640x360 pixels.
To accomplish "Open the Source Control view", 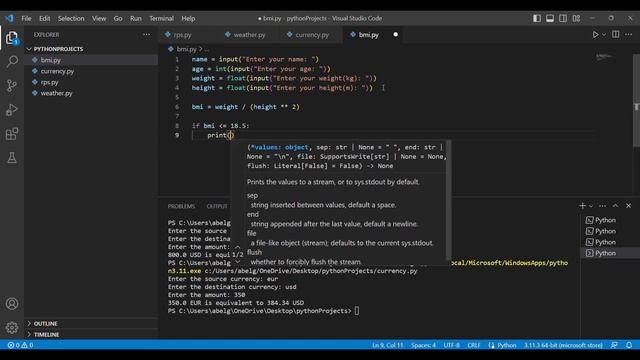I will (12, 86).
